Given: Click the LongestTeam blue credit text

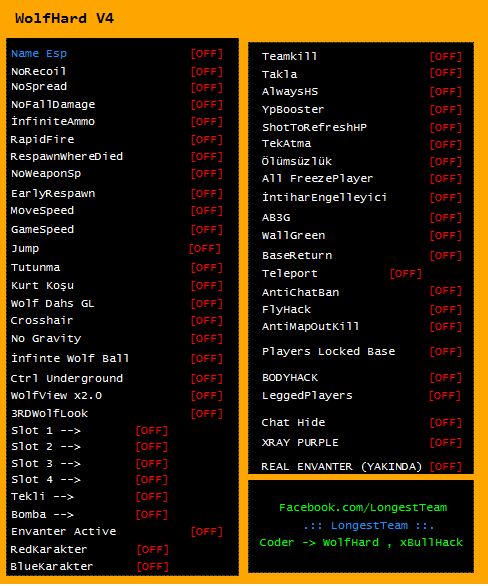Looking at the screenshot, I should [368, 525].
